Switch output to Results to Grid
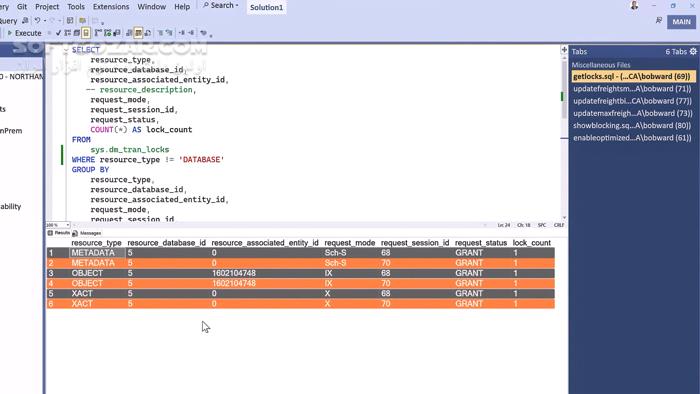The height and width of the screenshot is (394, 700). click(x=138, y=33)
